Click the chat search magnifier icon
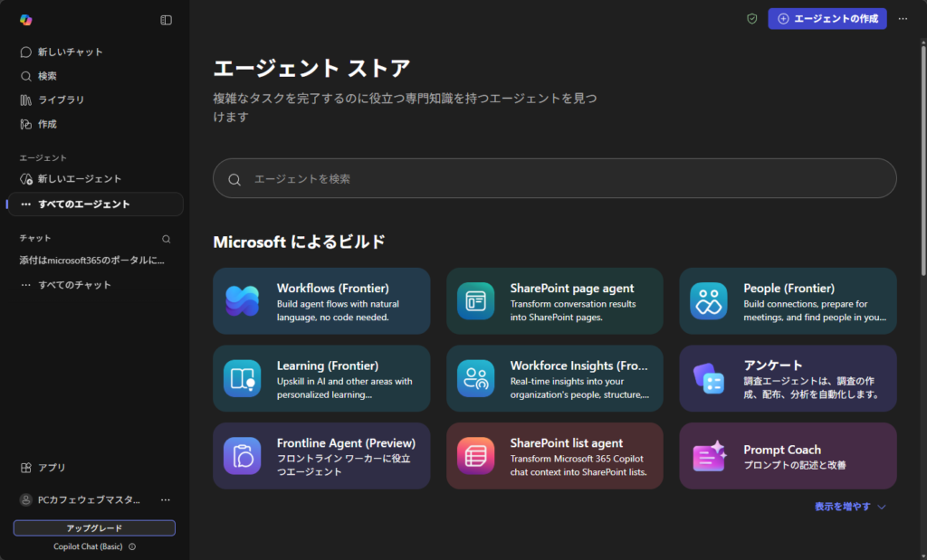This screenshot has height=560, width=927. 166,240
